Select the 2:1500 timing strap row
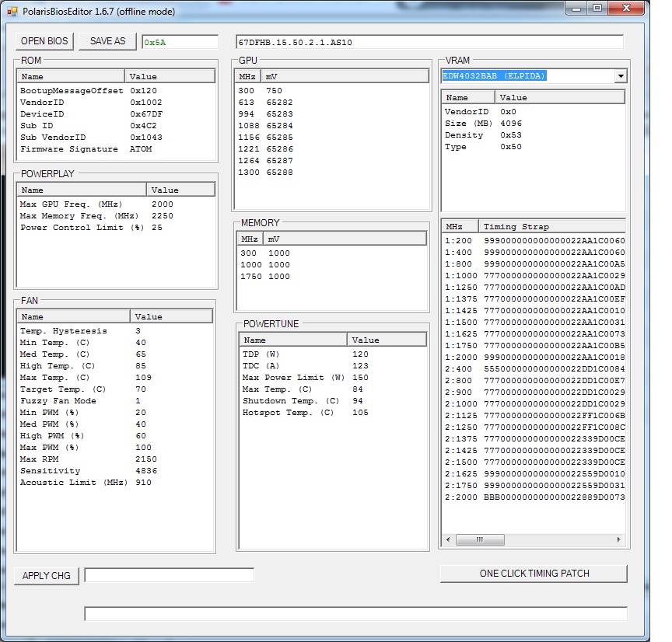Image resolution: width=672 pixels, height=642 pixels. (x=534, y=462)
